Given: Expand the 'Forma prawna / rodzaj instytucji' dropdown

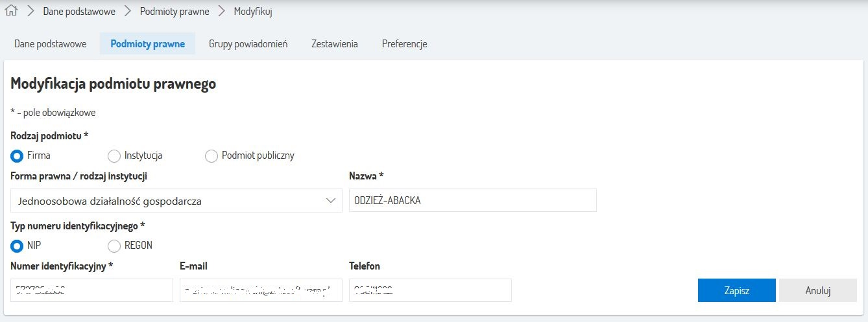Looking at the screenshot, I should click(x=176, y=201).
